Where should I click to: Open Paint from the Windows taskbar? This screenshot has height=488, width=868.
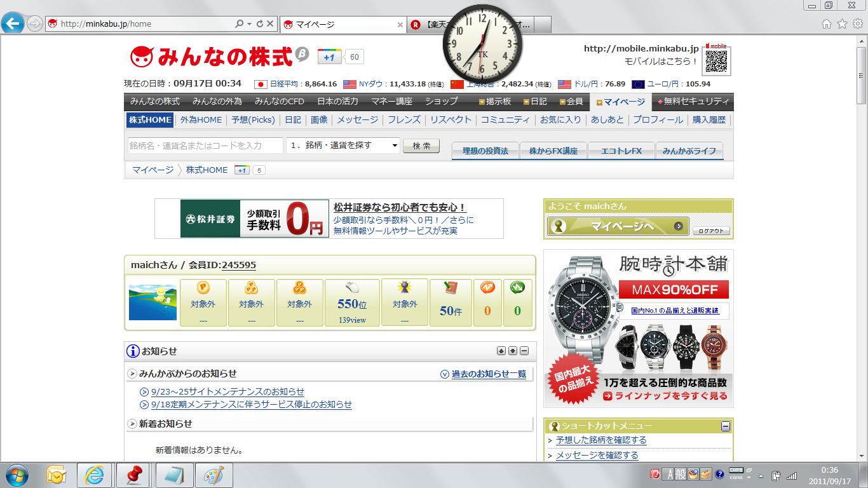coord(214,475)
